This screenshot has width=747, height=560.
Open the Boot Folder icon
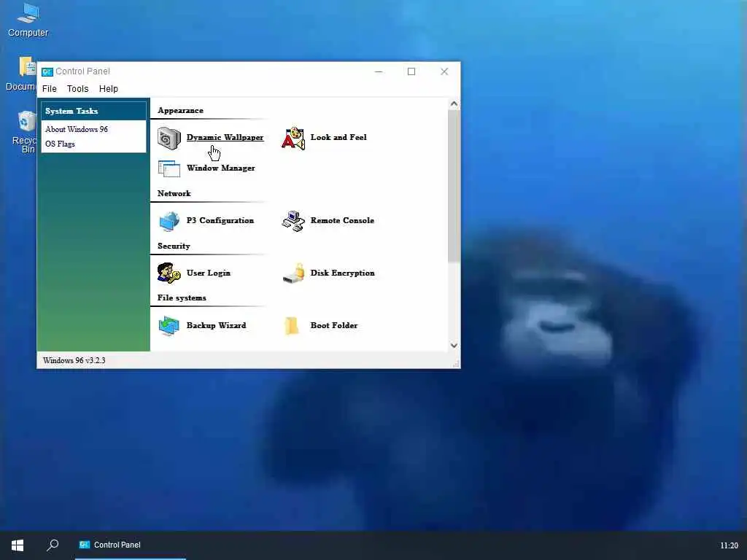point(291,326)
